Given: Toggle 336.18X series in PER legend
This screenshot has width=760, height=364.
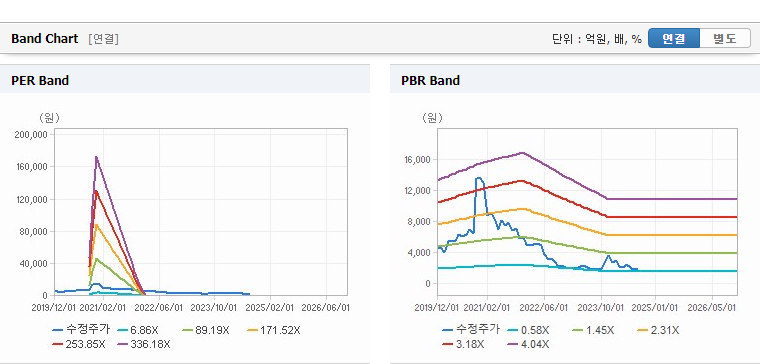Looking at the screenshot, I should (x=144, y=344).
